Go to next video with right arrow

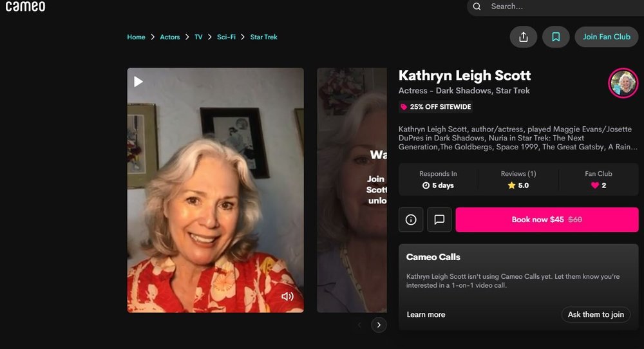(x=379, y=325)
